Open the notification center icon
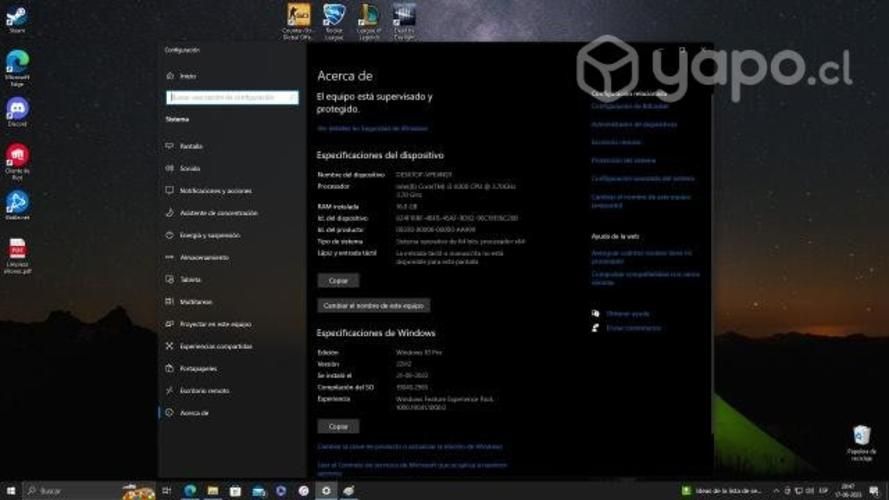This screenshot has height=500, width=889. coord(874,490)
